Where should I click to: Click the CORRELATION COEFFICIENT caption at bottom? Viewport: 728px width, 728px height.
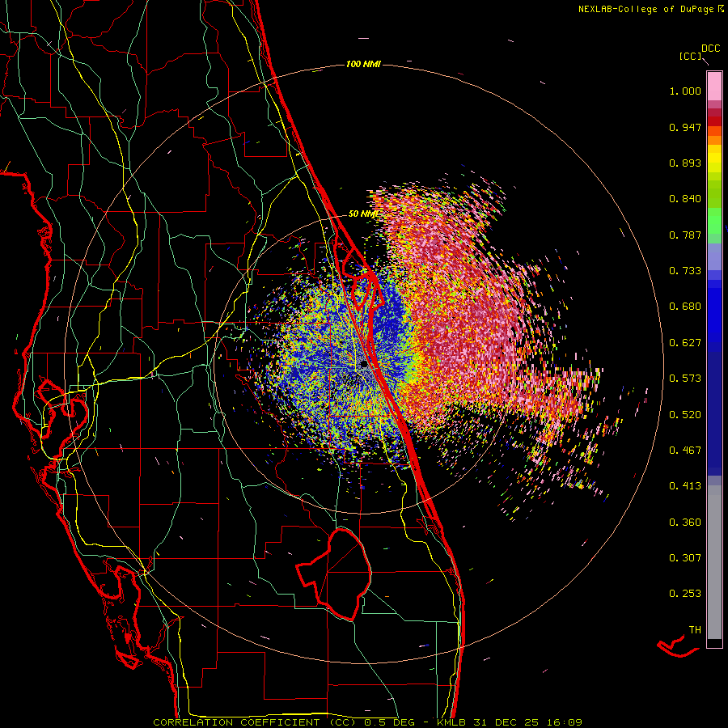coord(367,722)
